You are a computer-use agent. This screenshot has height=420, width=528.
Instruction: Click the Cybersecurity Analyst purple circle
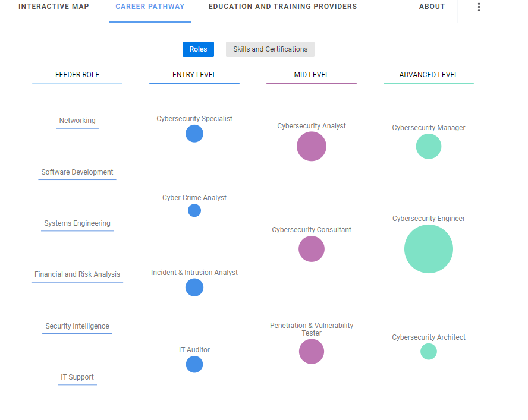click(x=312, y=146)
